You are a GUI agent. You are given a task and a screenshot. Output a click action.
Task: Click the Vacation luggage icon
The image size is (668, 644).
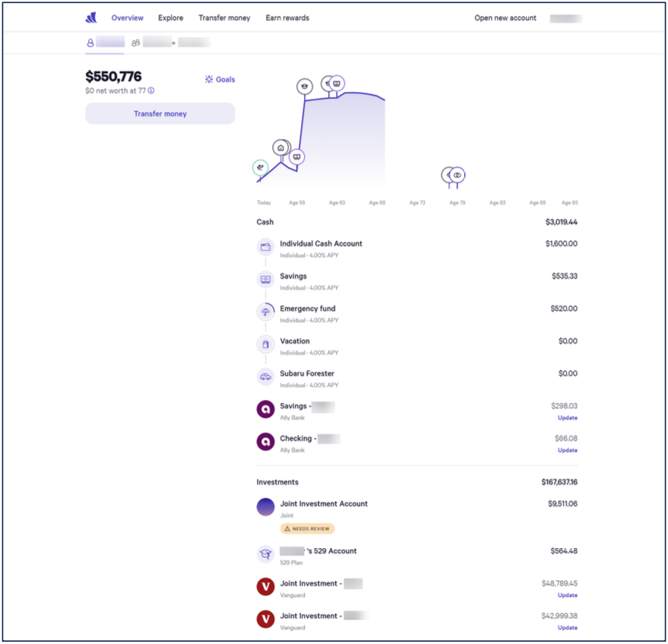pos(265,344)
